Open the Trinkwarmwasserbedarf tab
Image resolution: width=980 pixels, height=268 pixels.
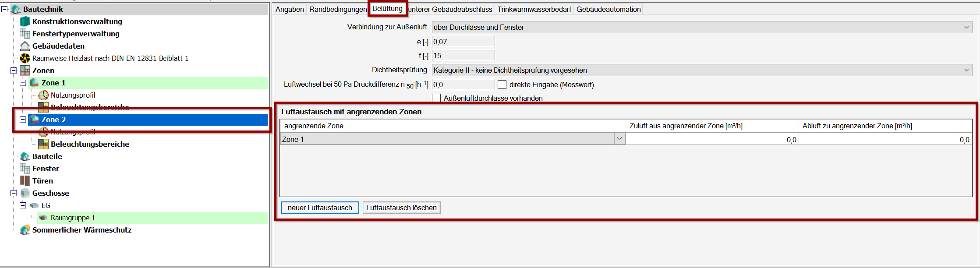(534, 9)
